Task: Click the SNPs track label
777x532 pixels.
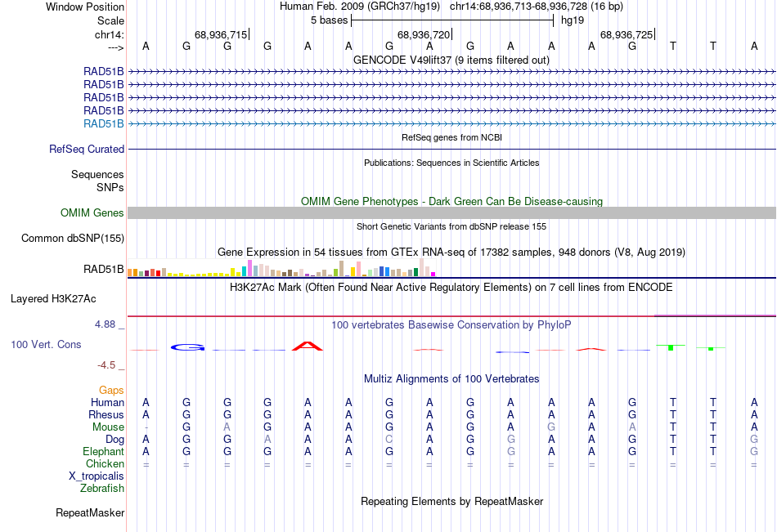Action: click(110, 187)
